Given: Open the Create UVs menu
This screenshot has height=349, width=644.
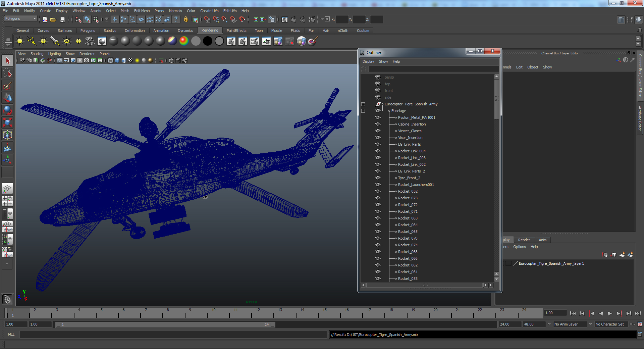Looking at the screenshot, I should point(209,11).
